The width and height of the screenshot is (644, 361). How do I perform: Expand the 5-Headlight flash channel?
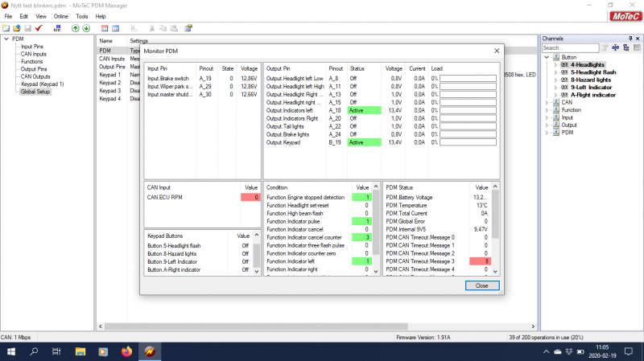(555, 72)
